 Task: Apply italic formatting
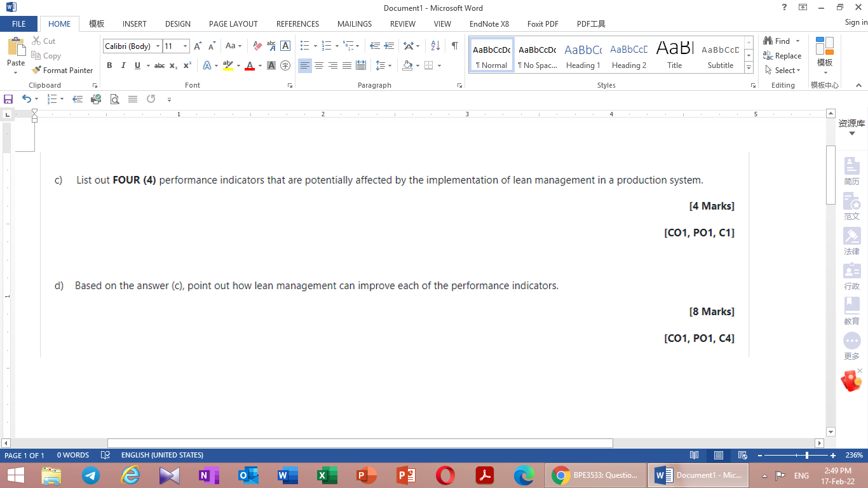(x=122, y=65)
